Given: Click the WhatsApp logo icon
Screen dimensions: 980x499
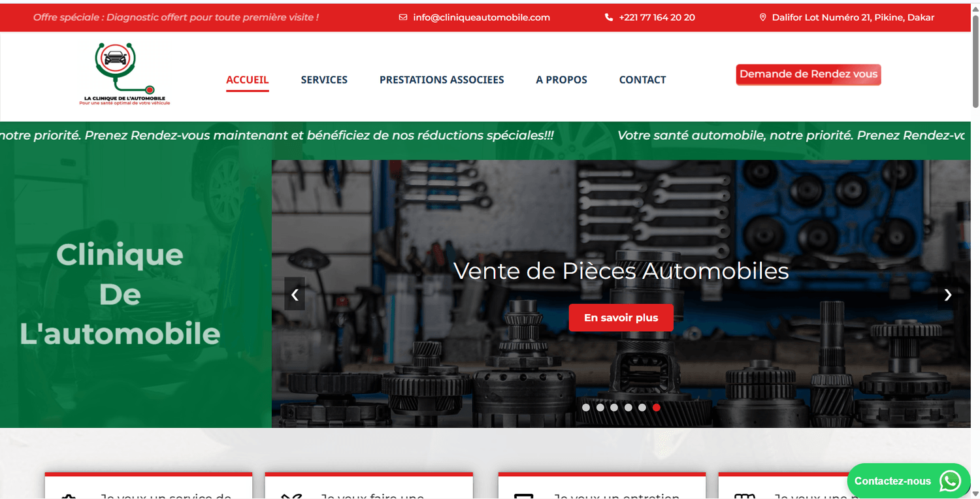Looking at the screenshot, I should coord(950,481).
